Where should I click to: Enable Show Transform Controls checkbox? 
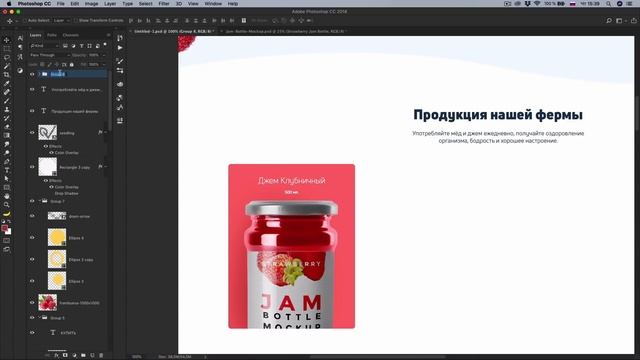pyautogui.click(x=76, y=20)
